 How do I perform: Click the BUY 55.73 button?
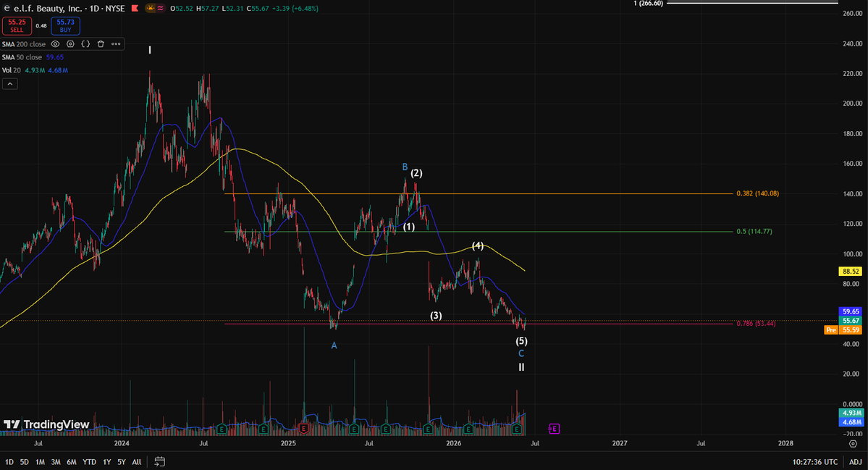(x=65, y=26)
